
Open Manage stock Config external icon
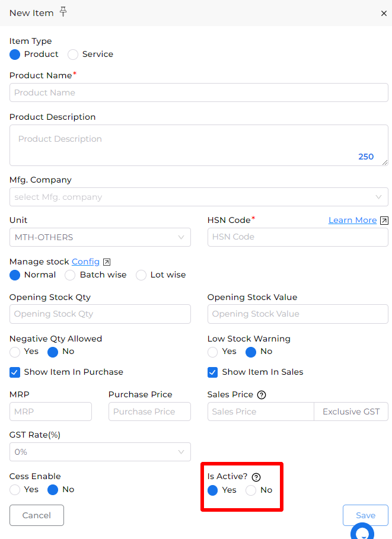click(x=107, y=262)
